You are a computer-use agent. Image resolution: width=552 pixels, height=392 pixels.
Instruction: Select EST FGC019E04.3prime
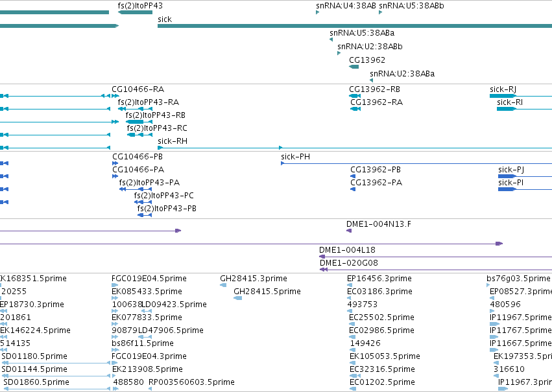pos(149,356)
